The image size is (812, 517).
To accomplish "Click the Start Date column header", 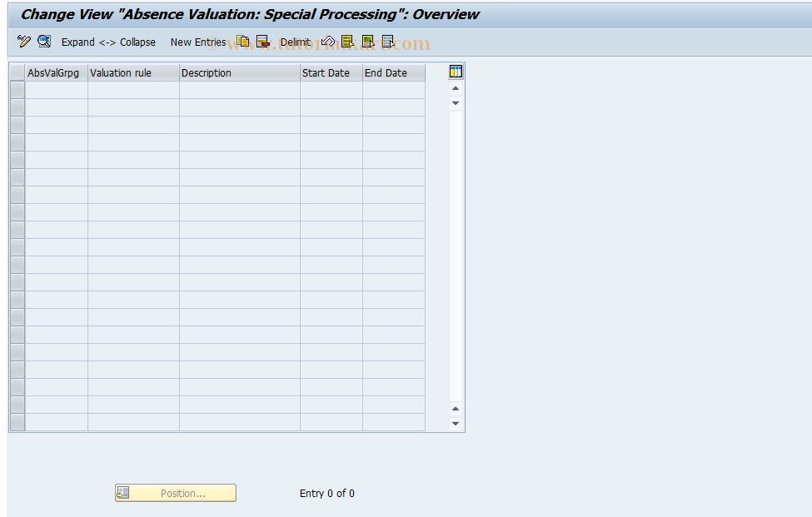I will 331,73.
